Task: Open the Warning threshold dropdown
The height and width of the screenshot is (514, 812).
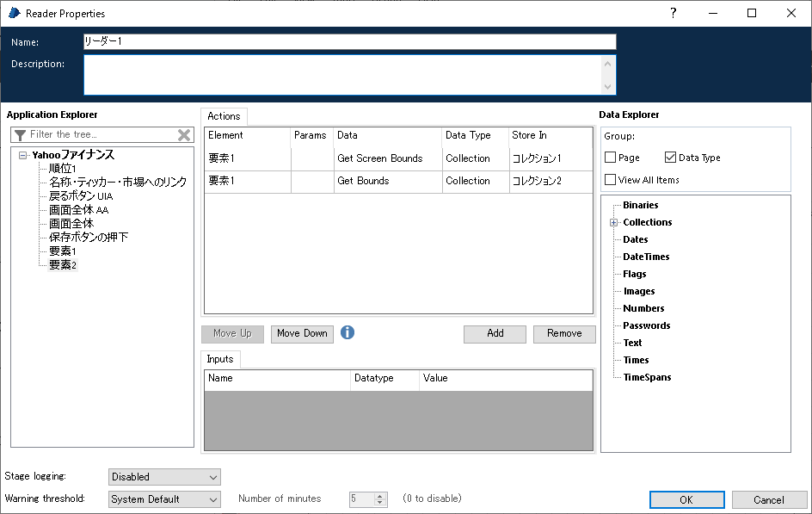Action: click(164, 499)
